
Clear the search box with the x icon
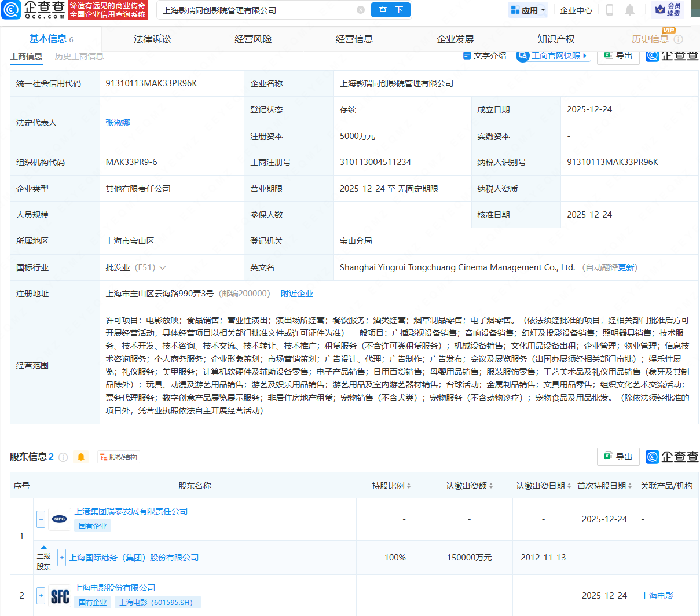coord(361,10)
